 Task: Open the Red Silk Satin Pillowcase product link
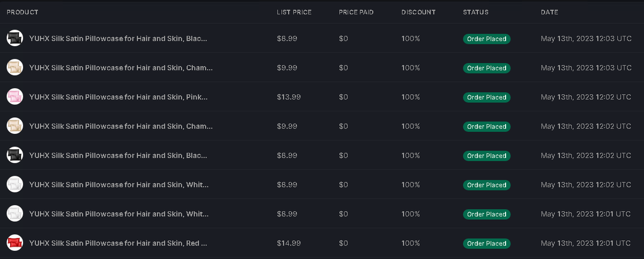[x=119, y=243]
